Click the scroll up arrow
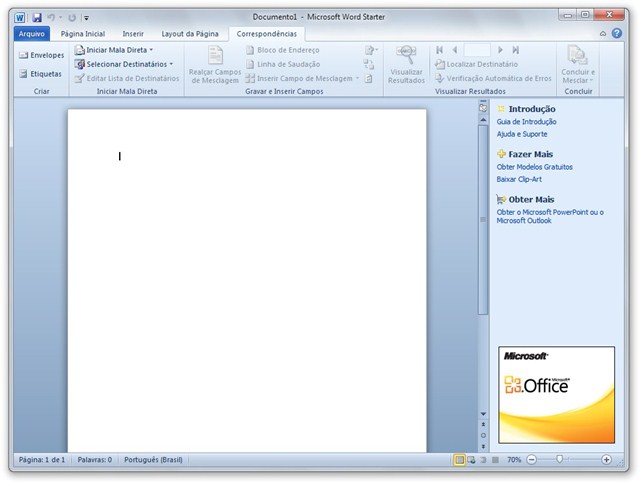The height and width of the screenshot is (484, 640). click(483, 120)
